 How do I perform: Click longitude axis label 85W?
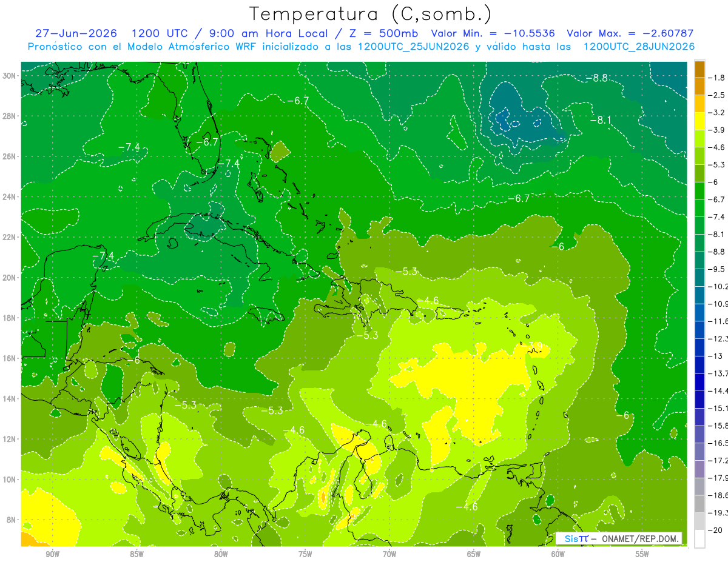pyautogui.click(x=136, y=555)
